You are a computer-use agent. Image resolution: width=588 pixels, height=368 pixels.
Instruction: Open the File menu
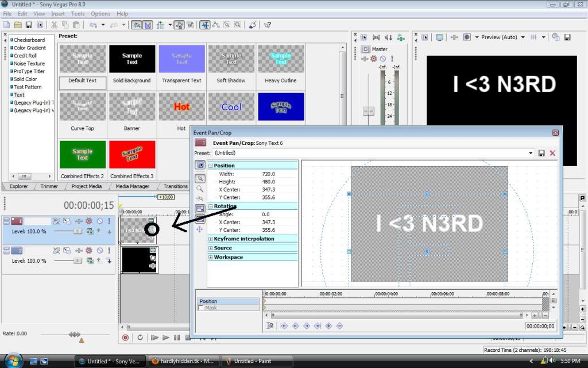[7, 14]
